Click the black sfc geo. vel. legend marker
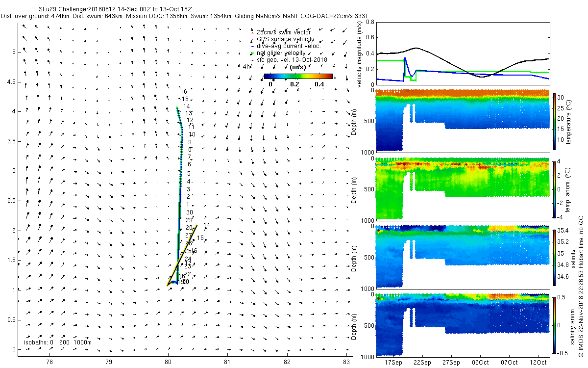 [251, 60]
